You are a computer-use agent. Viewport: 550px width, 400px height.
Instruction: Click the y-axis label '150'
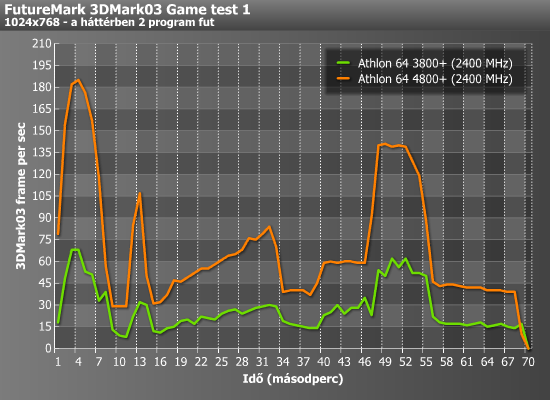[42, 131]
